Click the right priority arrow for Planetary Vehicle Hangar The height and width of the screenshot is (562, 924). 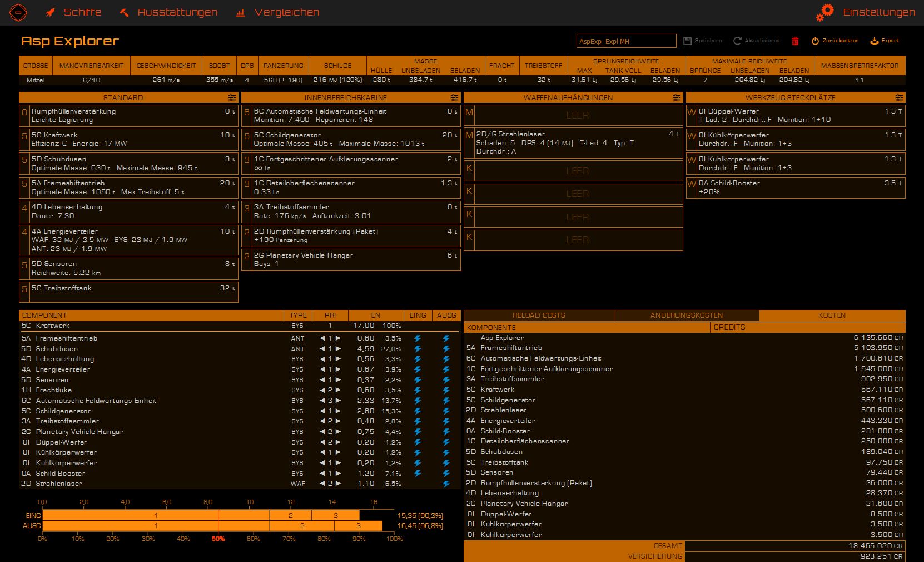(x=338, y=432)
